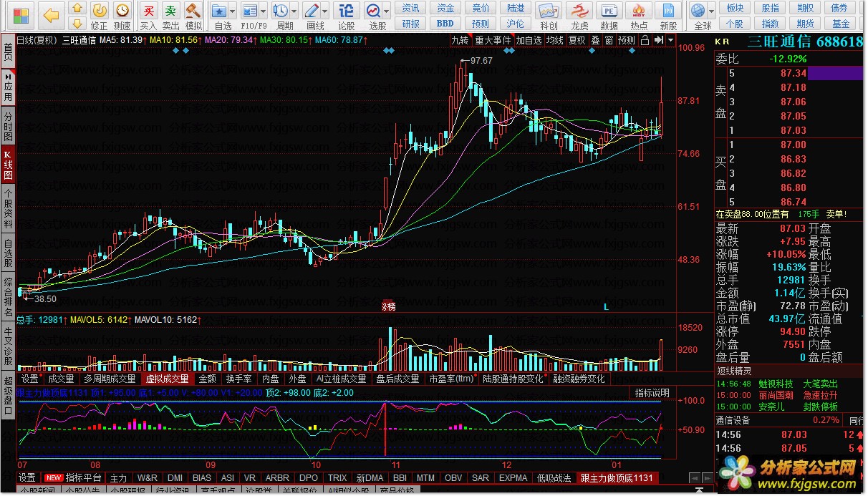
Task: Click the 周期 period clock icon
Action: coord(281,11)
